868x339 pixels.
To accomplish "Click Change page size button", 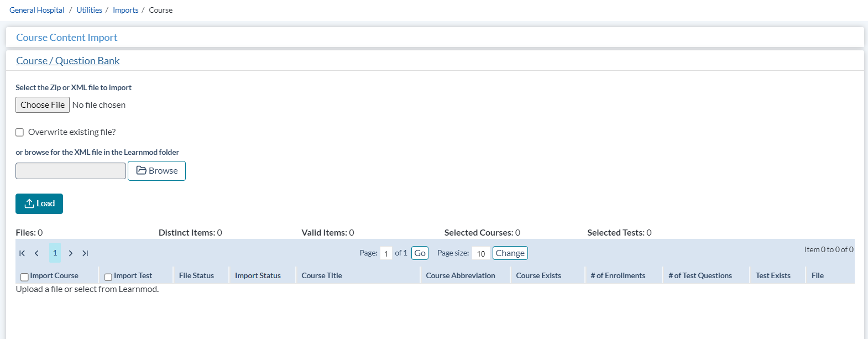I will 510,253.
